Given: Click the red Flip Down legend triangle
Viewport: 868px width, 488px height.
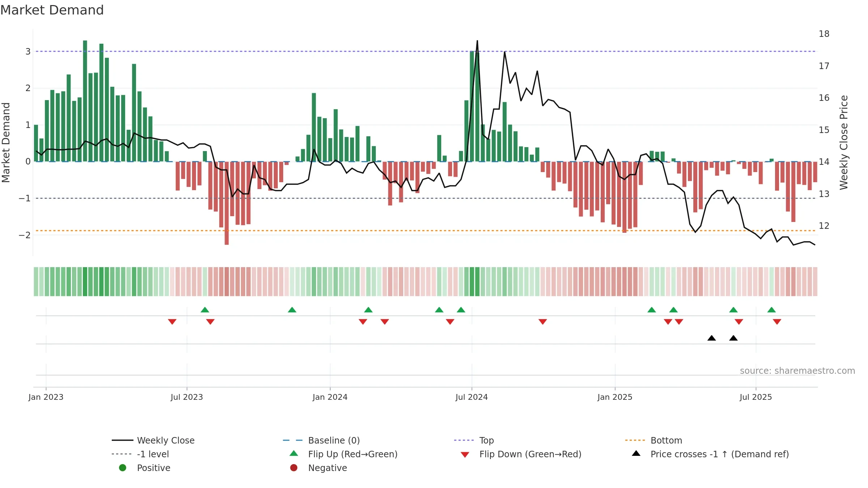Looking at the screenshot, I should pyautogui.click(x=465, y=455).
